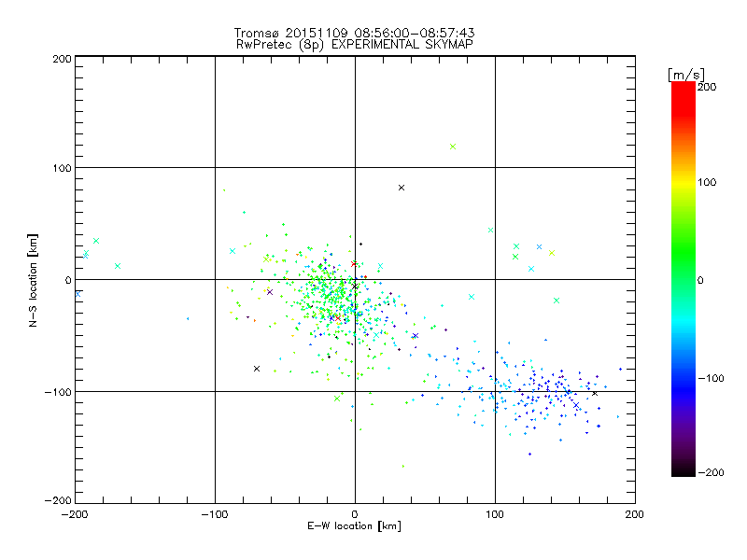Click the x-axis tick label '200'
The height and width of the screenshot is (560, 747).
click(x=635, y=514)
